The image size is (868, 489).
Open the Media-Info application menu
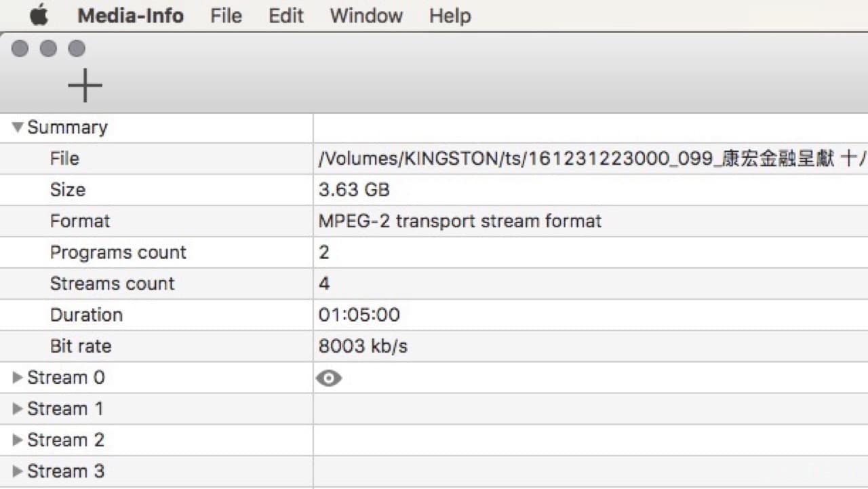pyautogui.click(x=130, y=16)
